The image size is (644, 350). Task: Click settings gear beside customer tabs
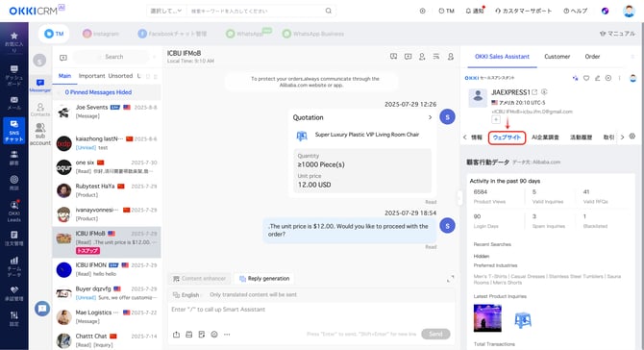click(632, 137)
